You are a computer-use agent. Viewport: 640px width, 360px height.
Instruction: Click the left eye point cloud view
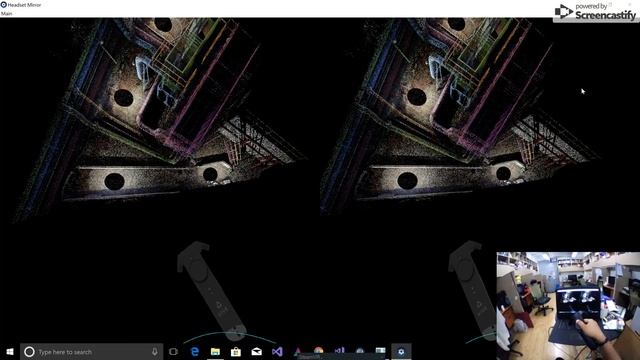click(160, 180)
